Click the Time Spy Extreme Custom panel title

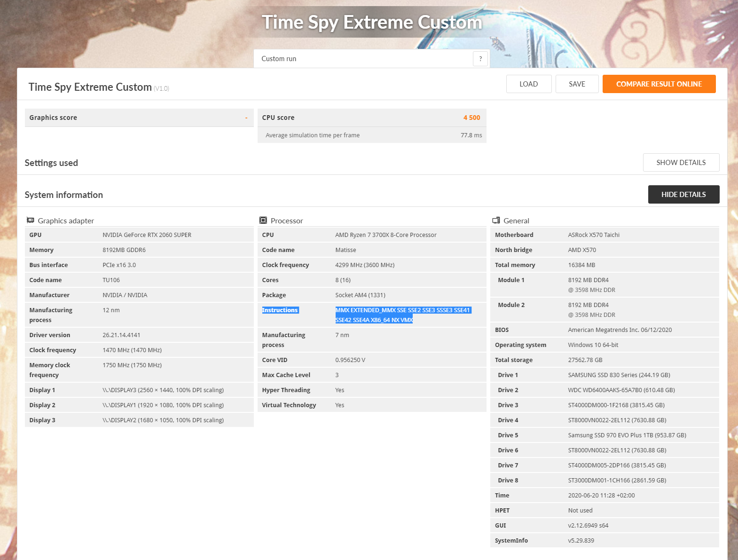pos(90,87)
